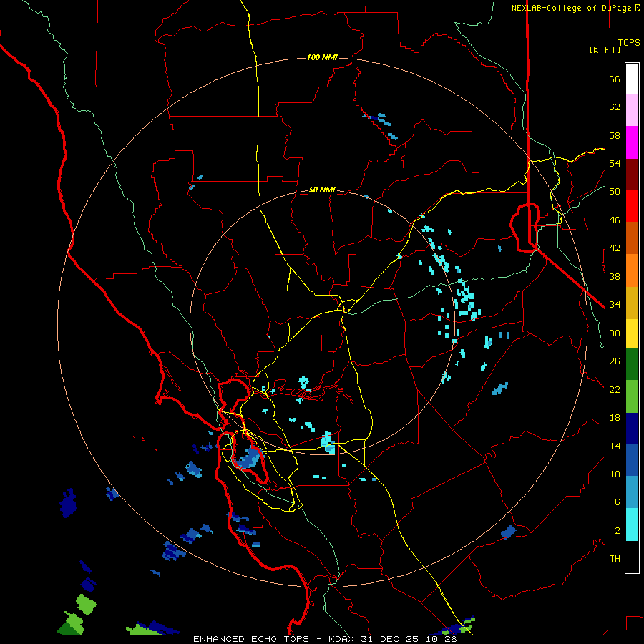Viewport: 644px width, 644px height.
Task: Pick the bright orange legend swatch
Action: pyautogui.click(x=632, y=270)
